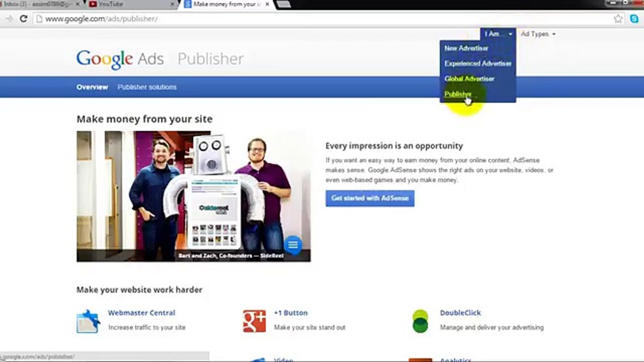Viewport: 644px width, 362px height.
Task: Select Publisher option in dropdown
Action: pos(458,94)
